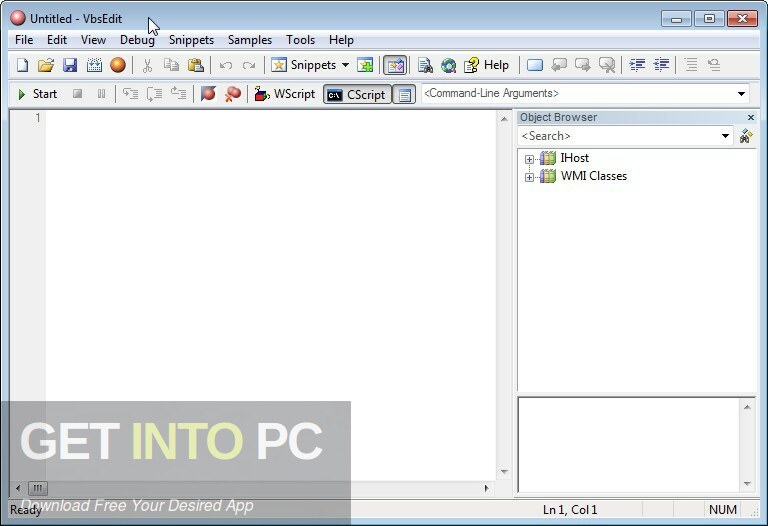Screen dimensions: 768x526
Task: Create a new blank script file
Action: (23, 65)
